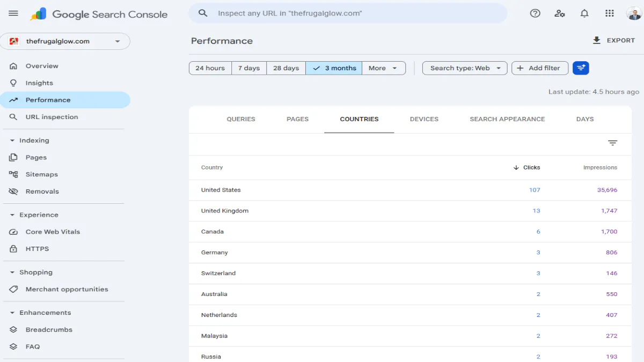Collapse the Experience section
The width and height of the screenshot is (644, 362).
(x=34, y=215)
